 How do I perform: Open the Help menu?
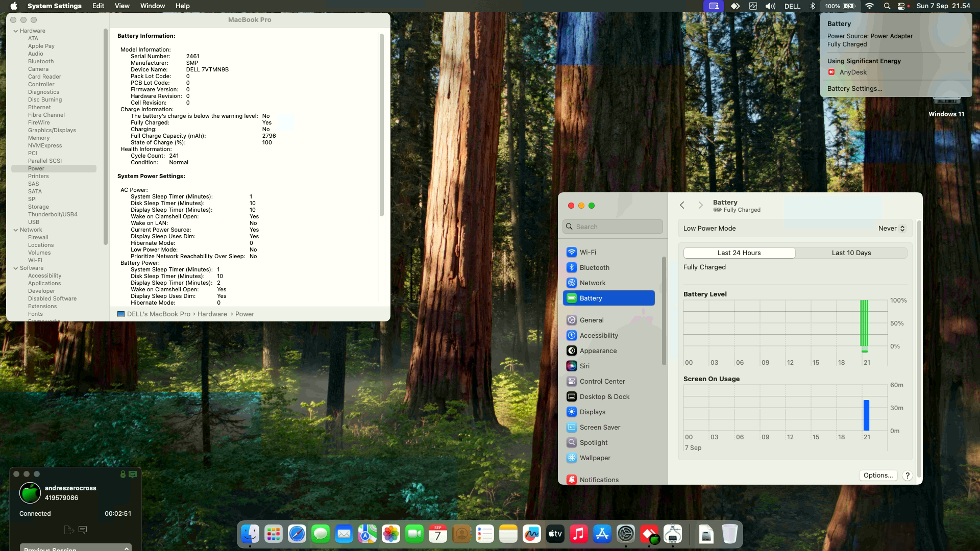point(182,6)
